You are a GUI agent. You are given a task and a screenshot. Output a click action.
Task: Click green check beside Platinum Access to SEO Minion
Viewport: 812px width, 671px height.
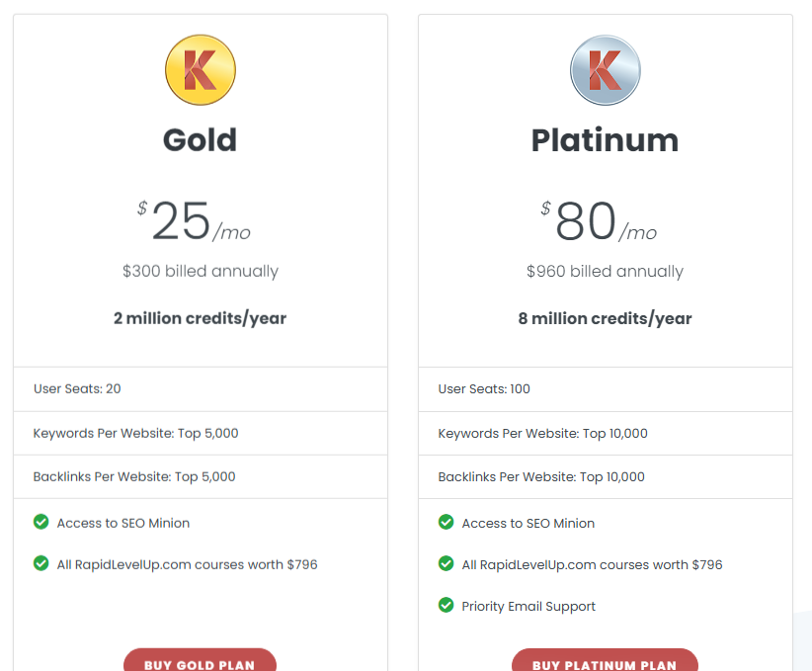[446, 522]
